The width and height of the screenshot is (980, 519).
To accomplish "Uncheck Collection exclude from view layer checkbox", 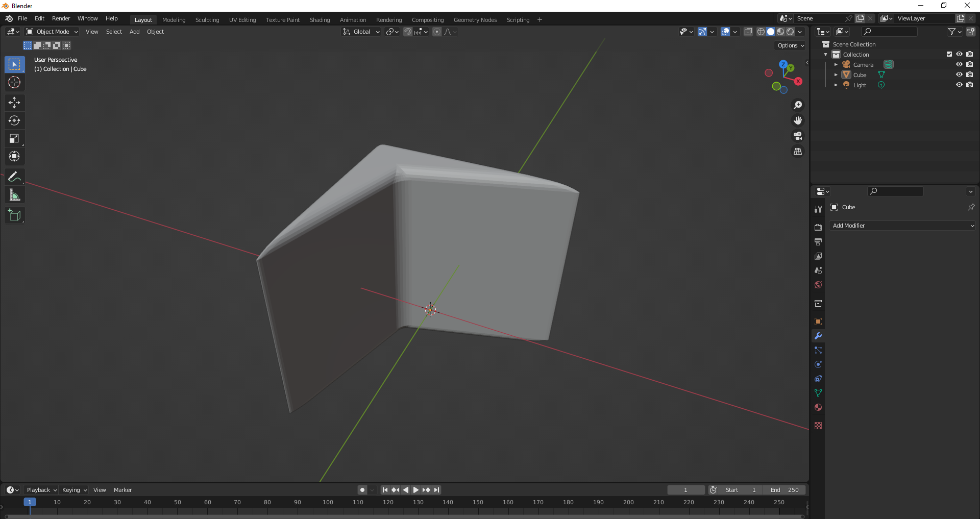I will click(x=949, y=54).
